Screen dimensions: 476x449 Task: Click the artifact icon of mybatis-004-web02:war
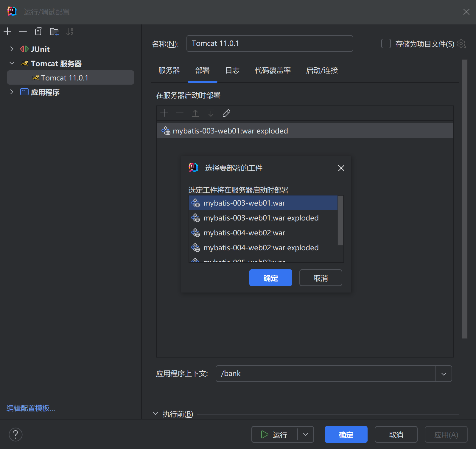[196, 233]
